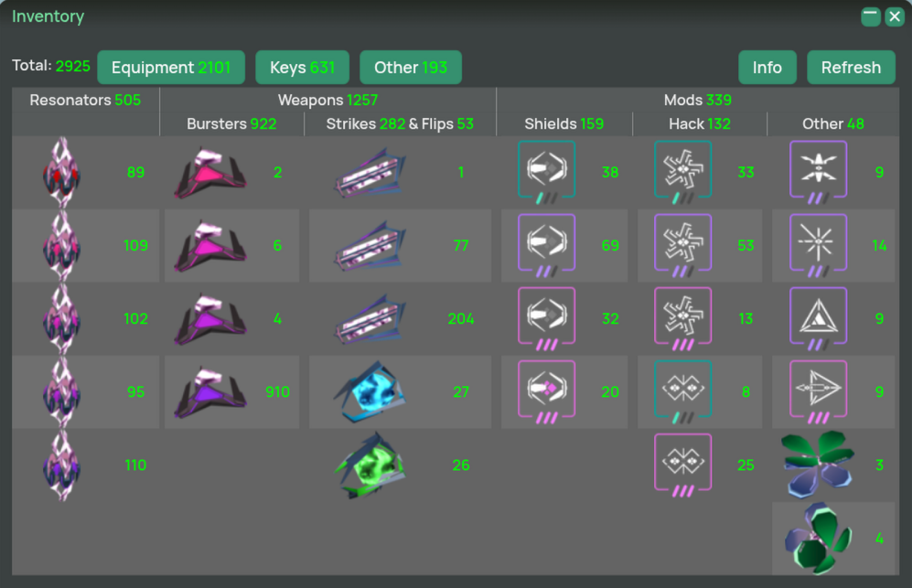Select the green flip weapon icon
Viewport: 912px width, 588px height.
pos(370,465)
